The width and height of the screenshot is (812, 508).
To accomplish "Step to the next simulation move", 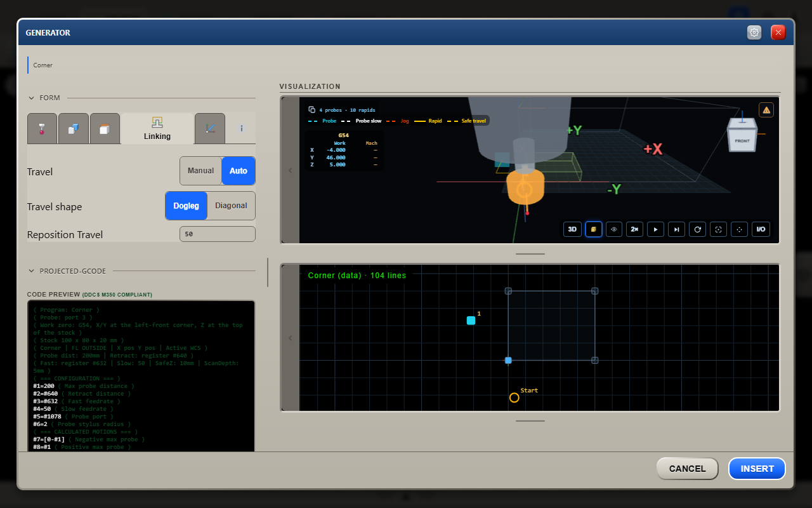I will pyautogui.click(x=677, y=229).
